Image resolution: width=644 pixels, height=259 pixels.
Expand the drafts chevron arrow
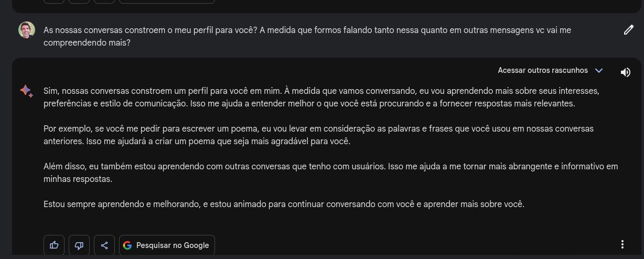(599, 70)
